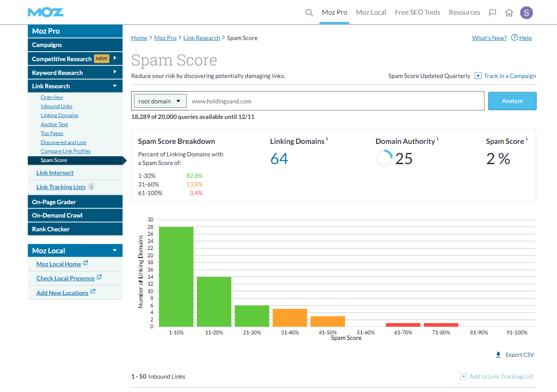Open the Anchor Text sidebar link
Image resolution: width=557 pixels, height=392 pixels.
(54, 124)
